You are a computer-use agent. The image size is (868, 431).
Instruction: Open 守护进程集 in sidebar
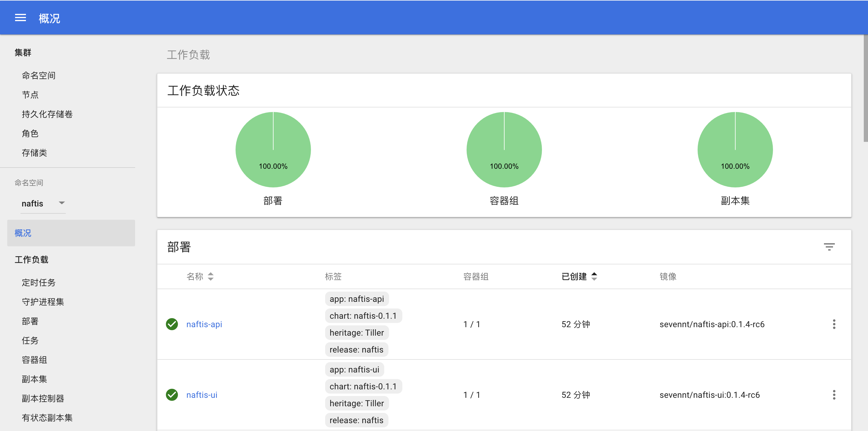pyautogui.click(x=43, y=302)
